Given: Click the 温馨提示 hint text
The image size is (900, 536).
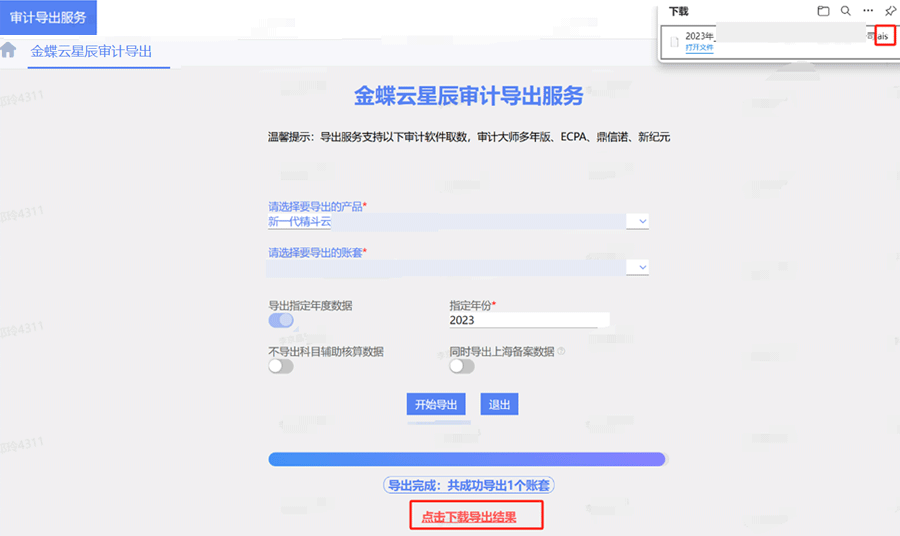Looking at the screenshot, I should point(468,137).
